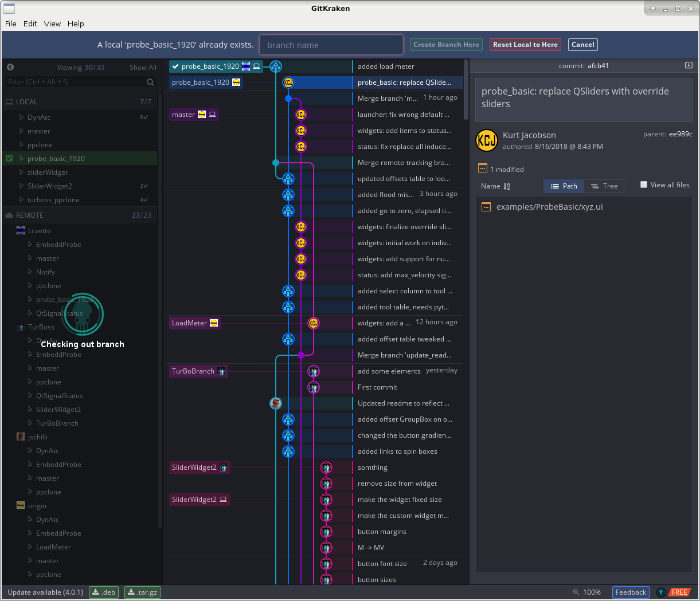Click the KCJ commit node for 'launcher: fix wrong default'
The width and height of the screenshot is (700, 601).
pyautogui.click(x=301, y=115)
